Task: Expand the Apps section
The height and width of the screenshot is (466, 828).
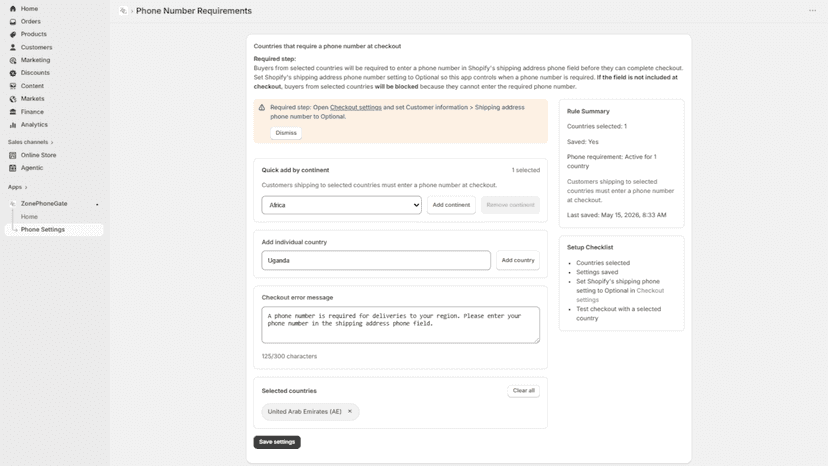Action: [x=17, y=187]
